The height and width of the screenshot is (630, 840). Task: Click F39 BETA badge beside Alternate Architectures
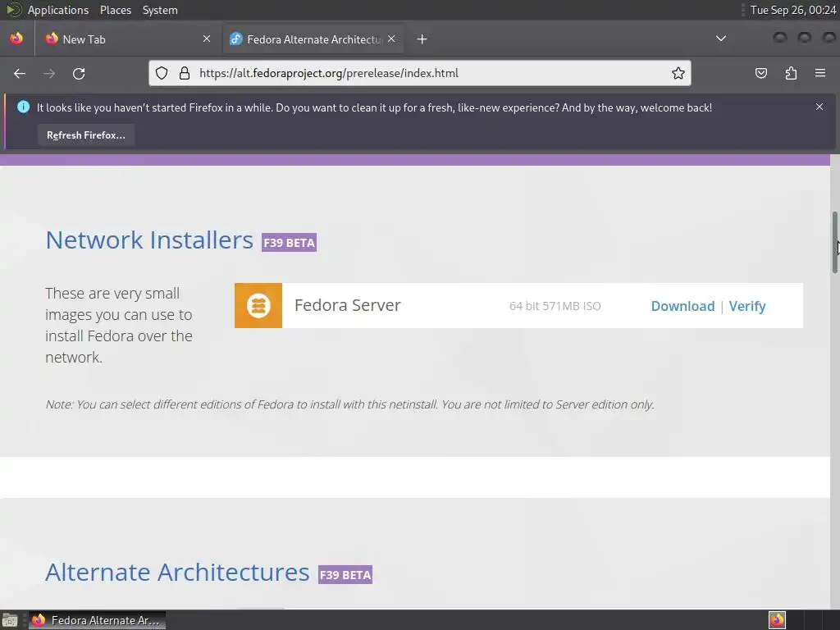point(345,574)
